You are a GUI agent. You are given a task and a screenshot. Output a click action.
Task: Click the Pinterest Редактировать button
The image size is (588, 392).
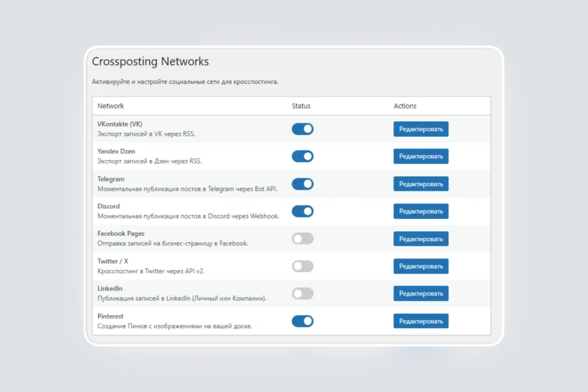point(421,321)
